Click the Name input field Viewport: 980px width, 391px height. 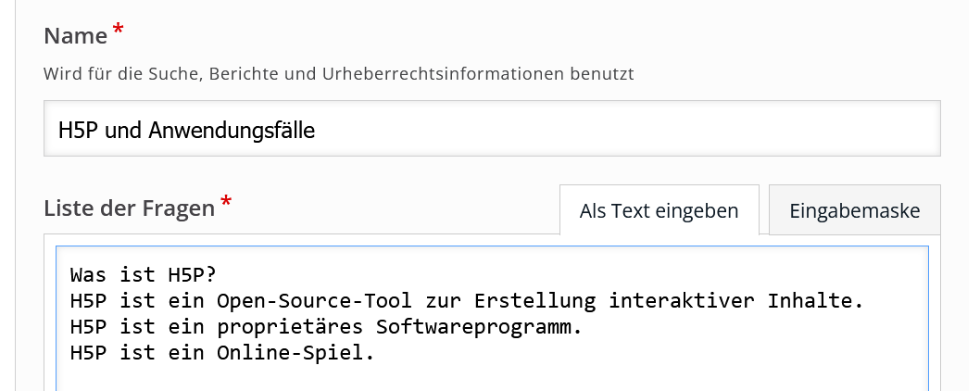[491, 130]
